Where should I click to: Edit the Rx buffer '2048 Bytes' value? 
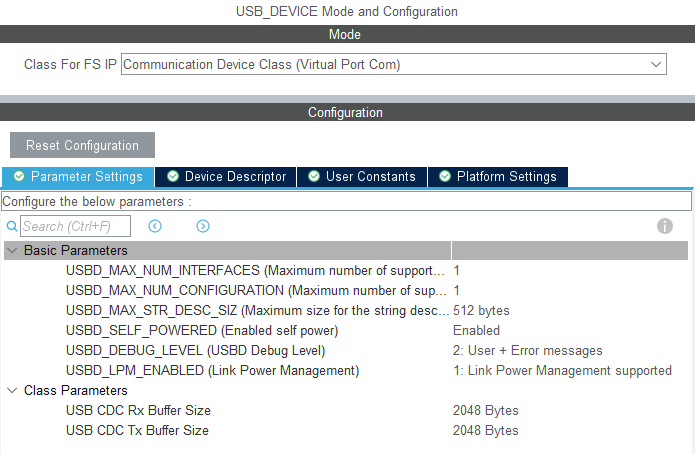[485, 410]
